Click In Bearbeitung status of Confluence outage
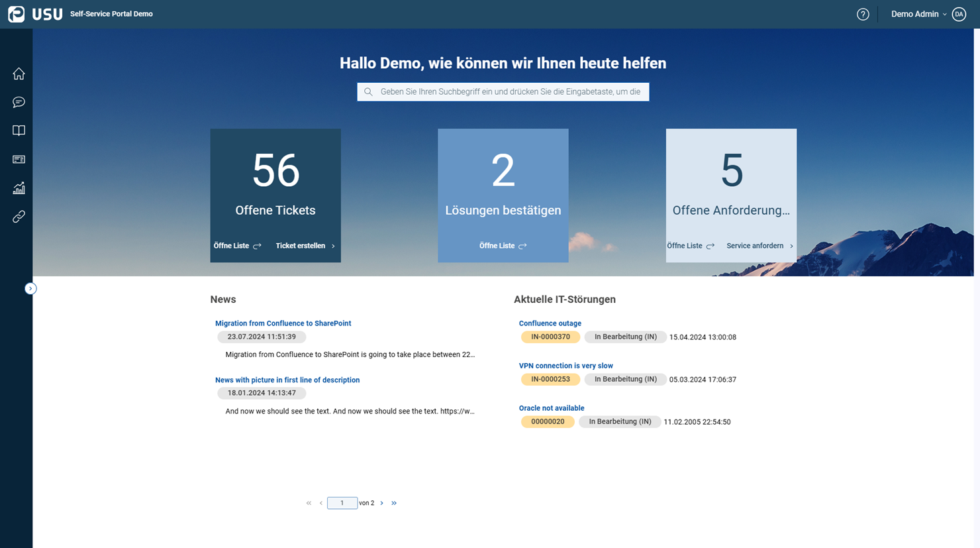The width and height of the screenshot is (980, 548). pos(625,337)
